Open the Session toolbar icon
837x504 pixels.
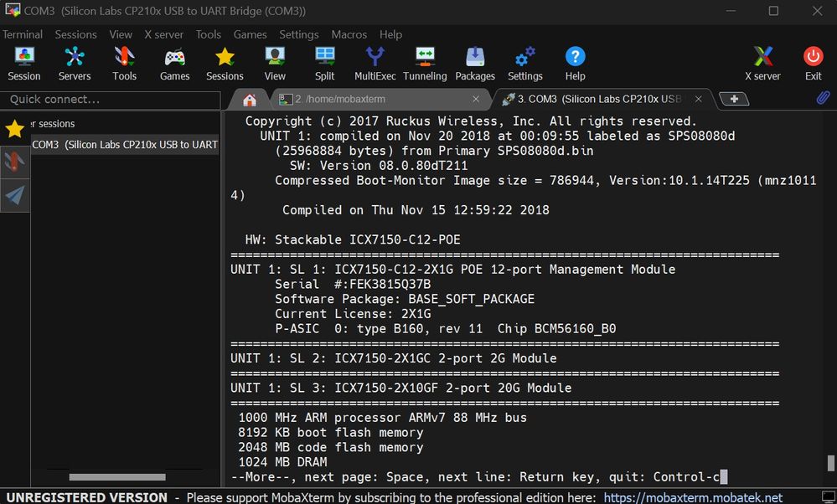click(x=24, y=64)
